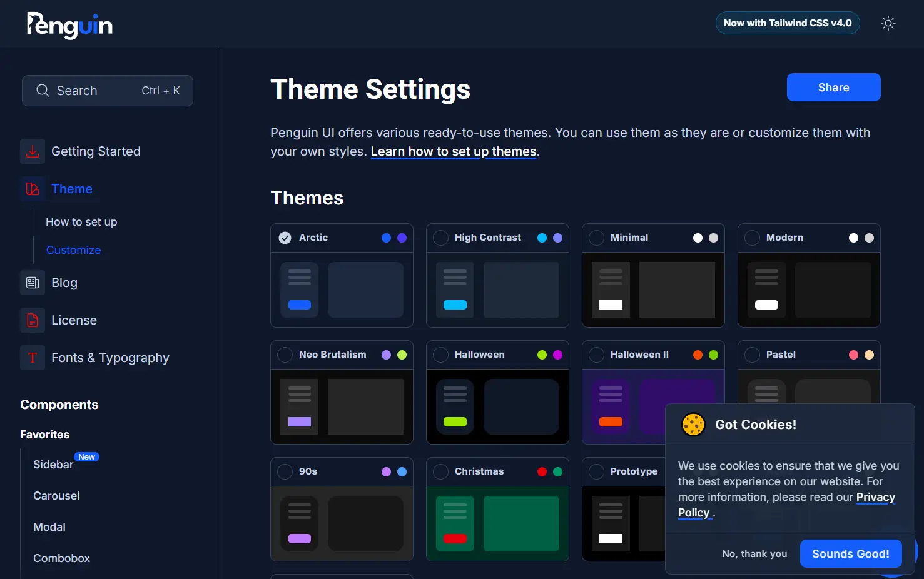
Task: Click the Fonts & Typography T icon
Action: pyautogui.click(x=33, y=358)
